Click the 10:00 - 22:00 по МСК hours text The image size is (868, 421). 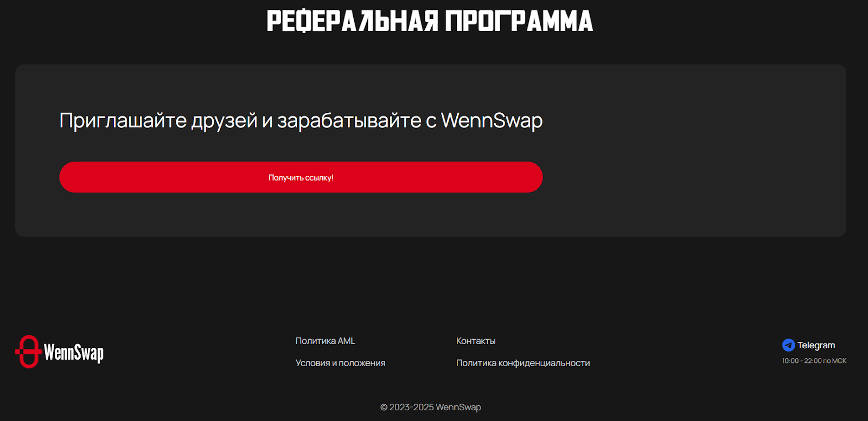[814, 361]
